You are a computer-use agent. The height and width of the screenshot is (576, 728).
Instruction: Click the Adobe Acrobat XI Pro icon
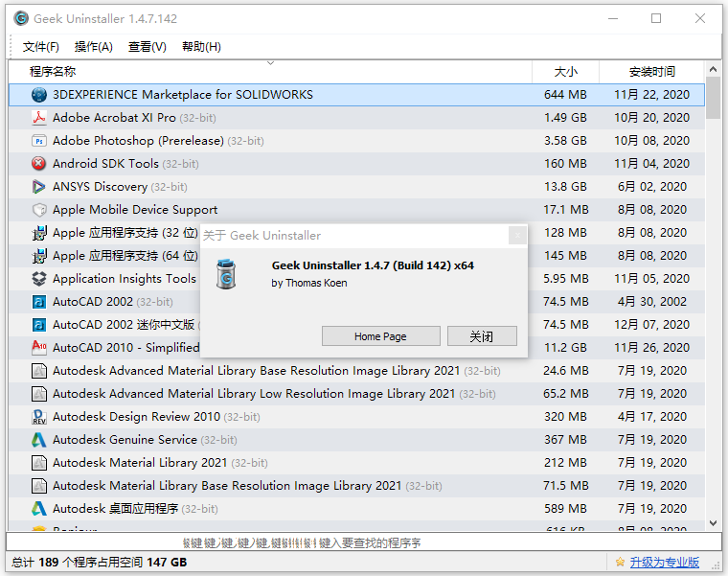[x=39, y=118]
